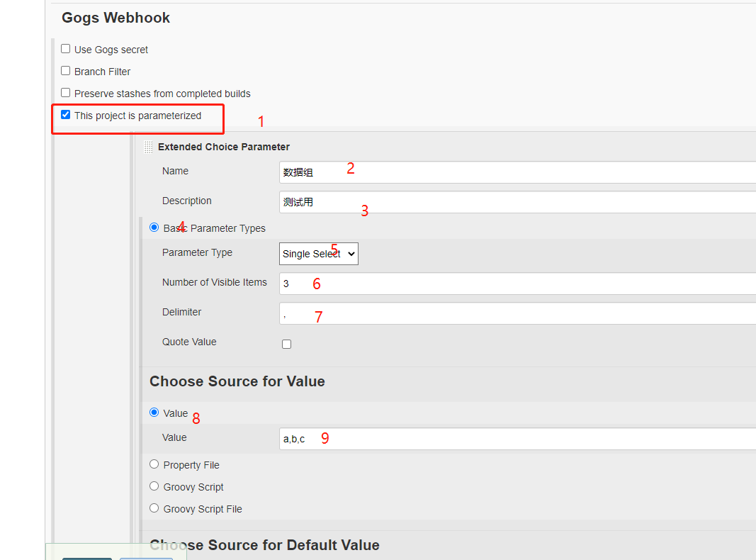Disable This project is parameterized
This screenshot has width=756, height=560.
(x=65, y=114)
